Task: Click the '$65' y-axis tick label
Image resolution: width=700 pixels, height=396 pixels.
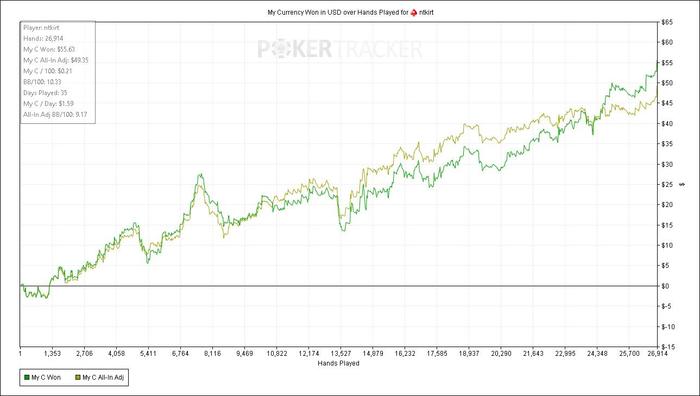Action: pos(667,22)
